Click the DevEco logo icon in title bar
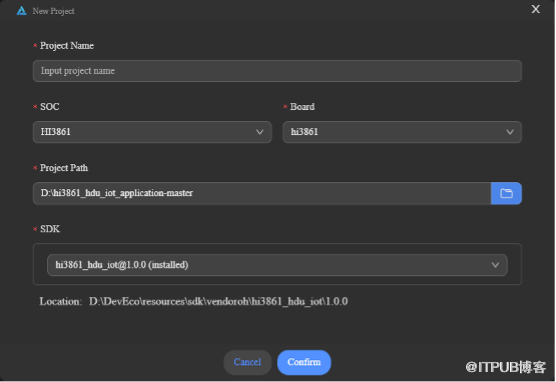 pyautogui.click(x=22, y=11)
